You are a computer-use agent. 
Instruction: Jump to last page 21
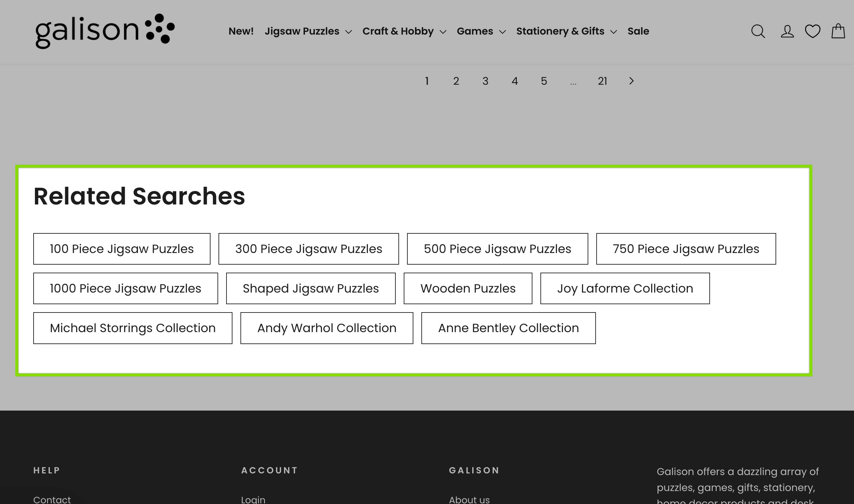click(602, 81)
